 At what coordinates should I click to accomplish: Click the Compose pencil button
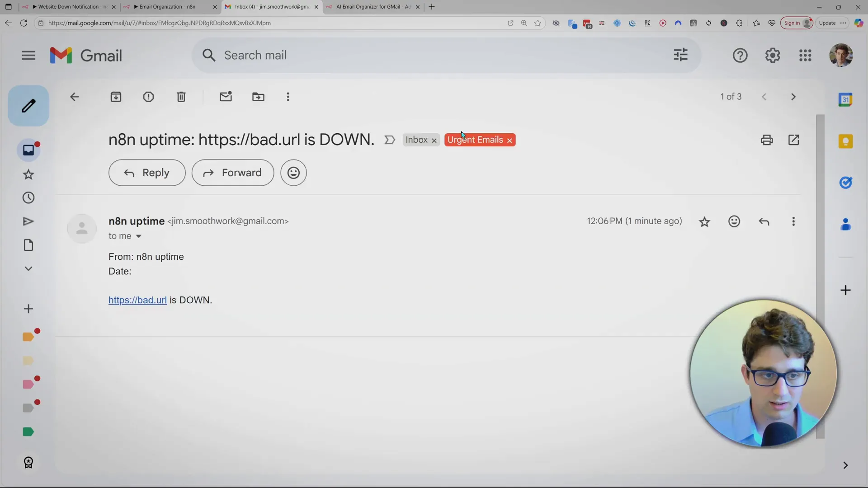coord(28,106)
